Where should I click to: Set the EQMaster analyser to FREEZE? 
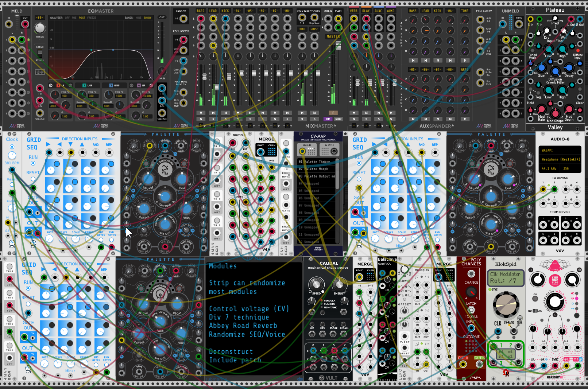click(x=92, y=17)
